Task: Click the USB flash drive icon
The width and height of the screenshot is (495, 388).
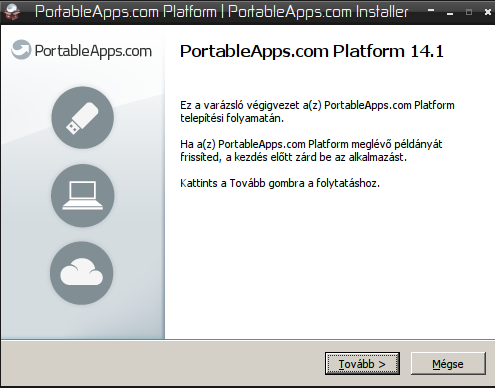Action: coord(83,118)
